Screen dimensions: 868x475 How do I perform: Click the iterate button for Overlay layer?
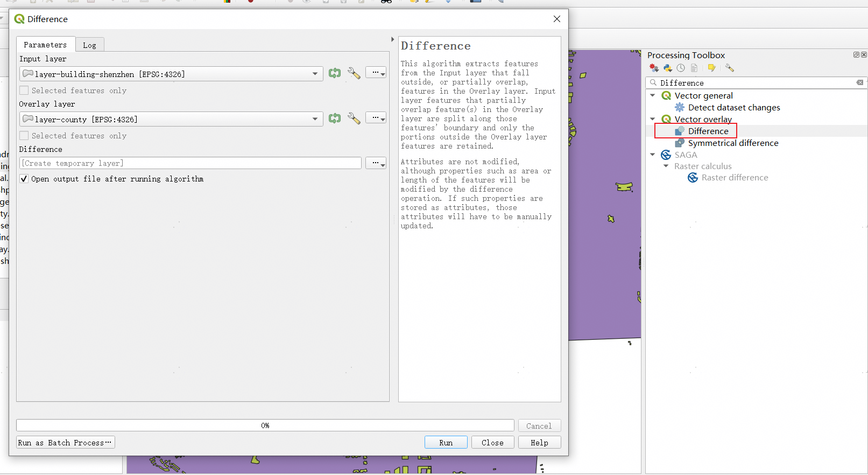[x=335, y=118]
